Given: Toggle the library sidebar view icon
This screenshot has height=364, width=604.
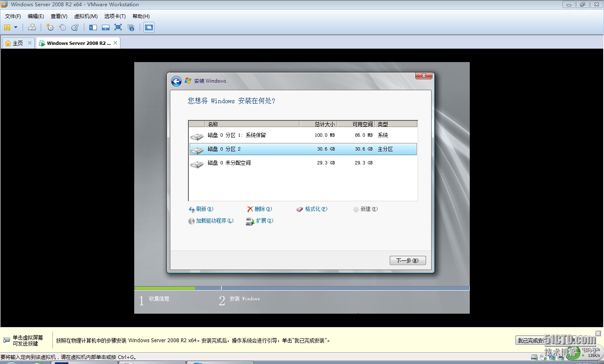Looking at the screenshot, I should point(93,27).
